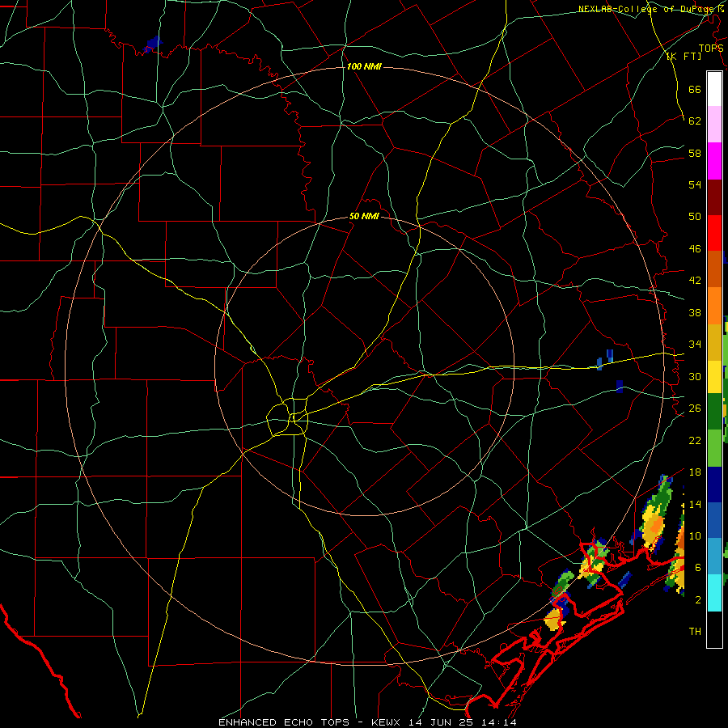Click the "[K FT]" units label
This screenshot has width=728, height=728.
point(684,56)
